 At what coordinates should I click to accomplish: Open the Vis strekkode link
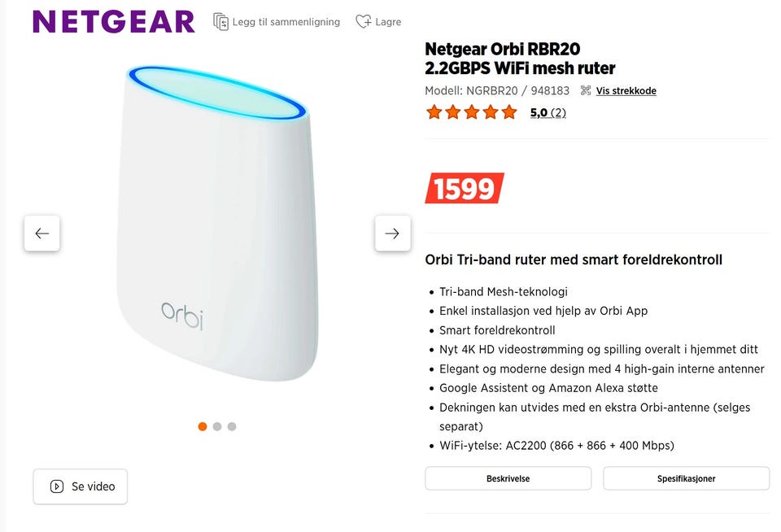(x=626, y=90)
